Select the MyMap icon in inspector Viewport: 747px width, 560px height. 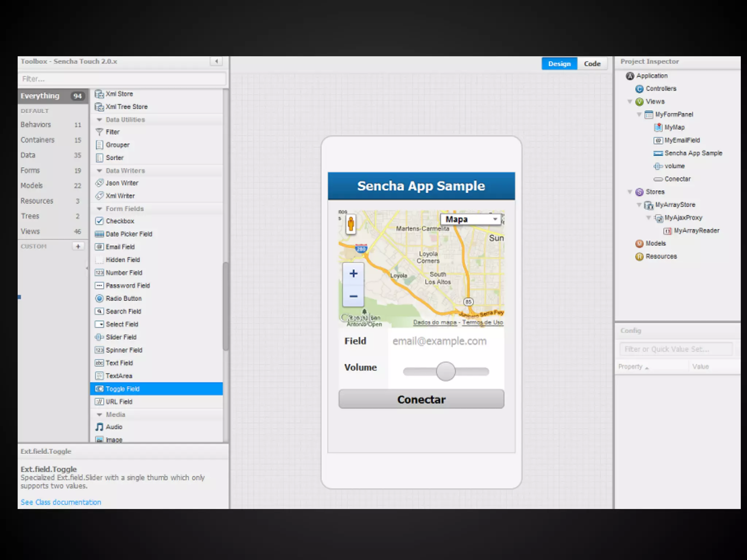pyautogui.click(x=658, y=127)
